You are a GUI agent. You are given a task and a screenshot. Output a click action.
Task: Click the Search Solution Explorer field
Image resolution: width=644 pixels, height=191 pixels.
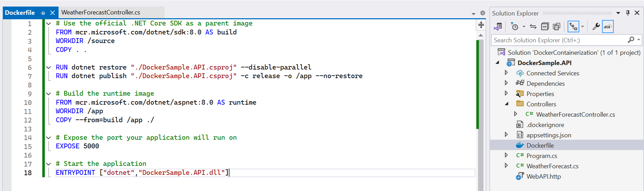560,40
